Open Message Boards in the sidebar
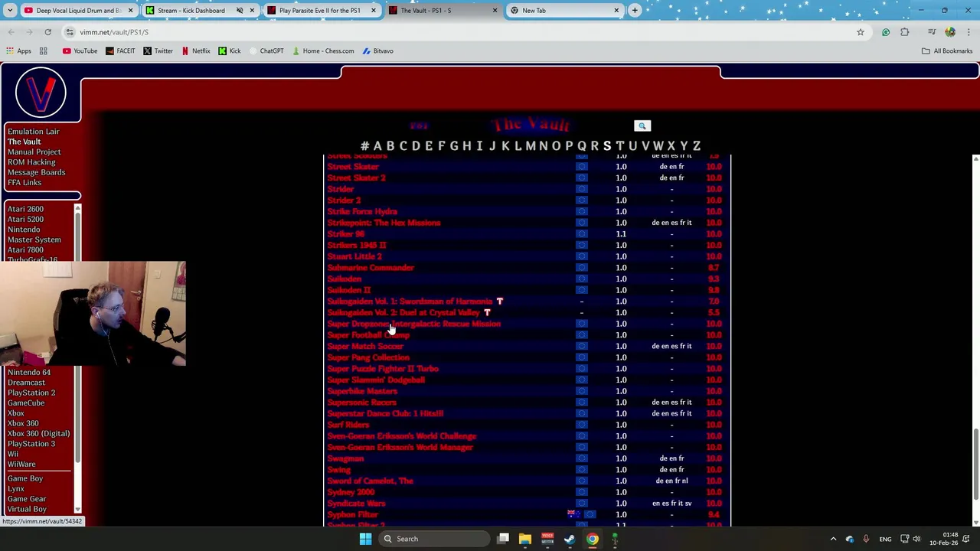This screenshot has height=551, width=980. tap(36, 173)
